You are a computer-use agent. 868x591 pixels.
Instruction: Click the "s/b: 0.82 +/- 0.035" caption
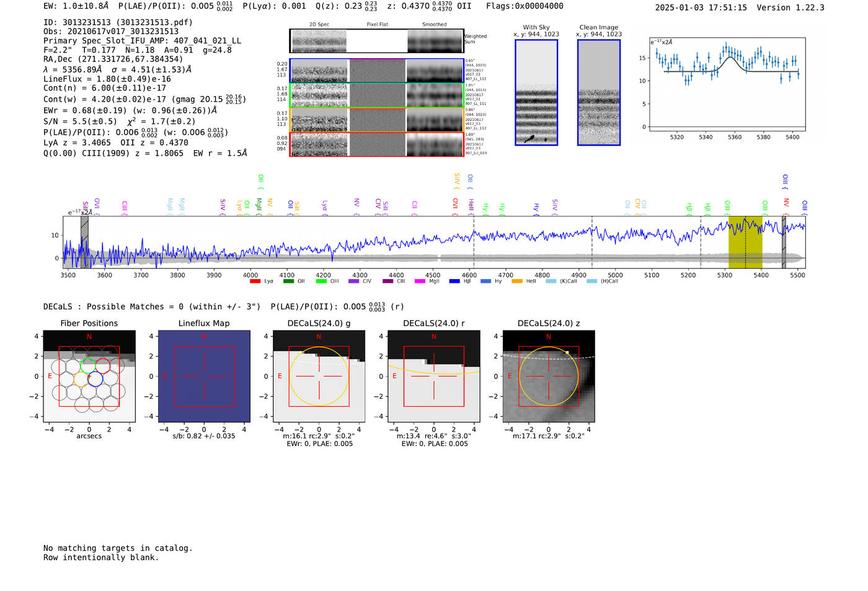[204, 436]
